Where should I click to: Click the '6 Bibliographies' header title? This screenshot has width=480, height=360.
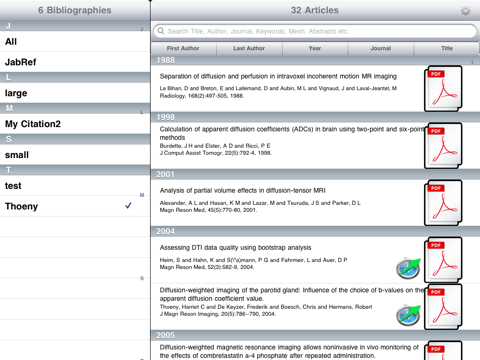point(75,10)
